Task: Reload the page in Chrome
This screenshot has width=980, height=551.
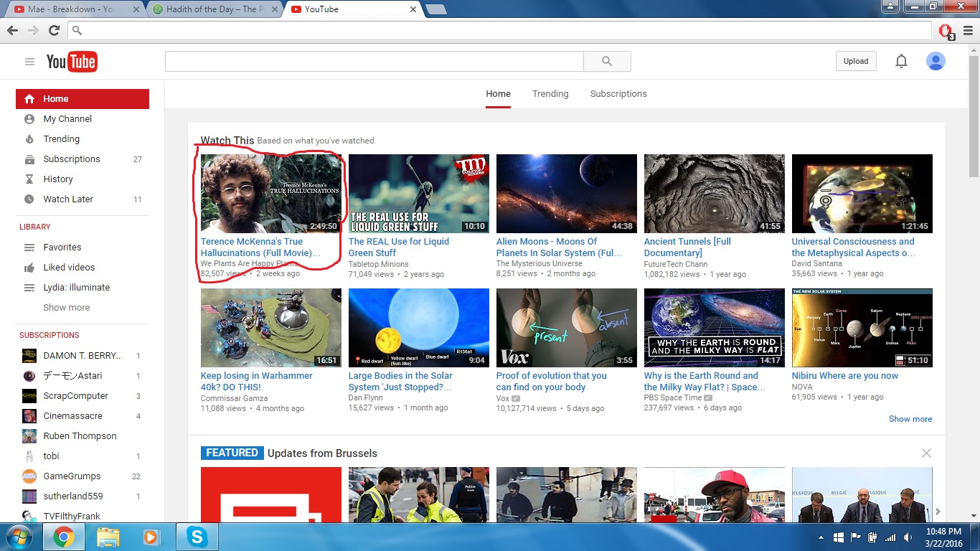Action: [x=54, y=30]
